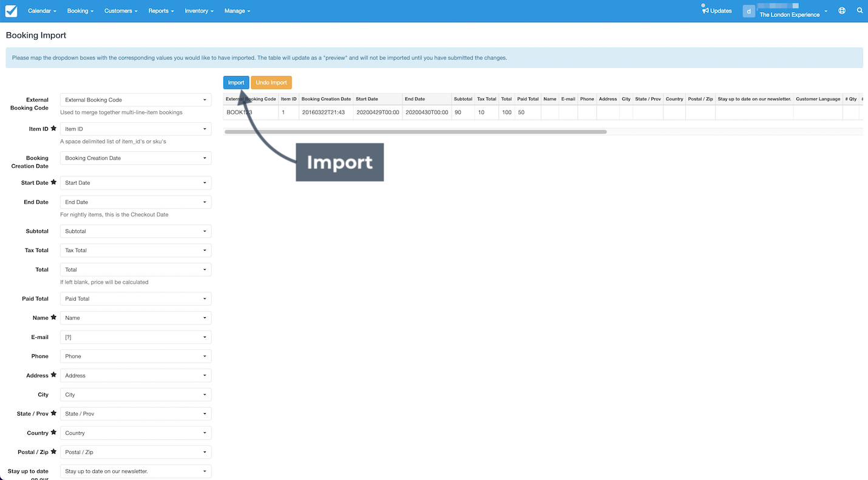Open the Paid Total mapping dropdown
This screenshot has width=868, height=480.
tap(136, 298)
